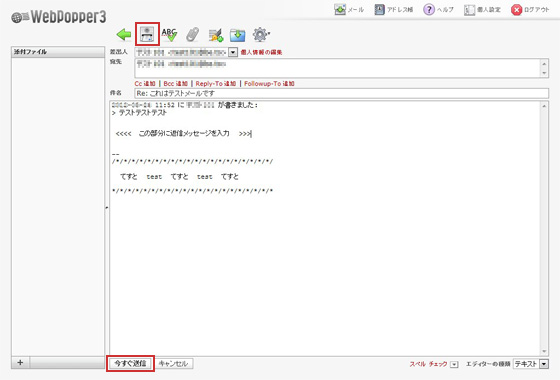Click the message body scrollbar down arrow

(x=544, y=351)
